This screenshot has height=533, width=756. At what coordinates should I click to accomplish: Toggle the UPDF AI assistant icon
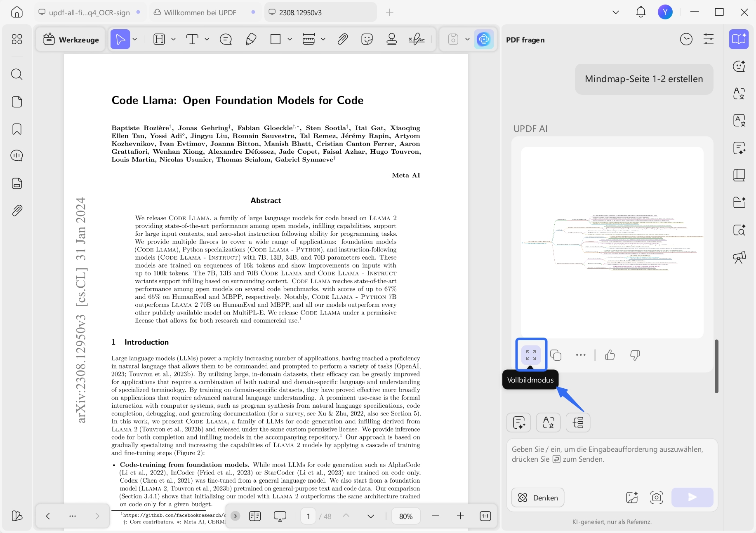click(484, 40)
